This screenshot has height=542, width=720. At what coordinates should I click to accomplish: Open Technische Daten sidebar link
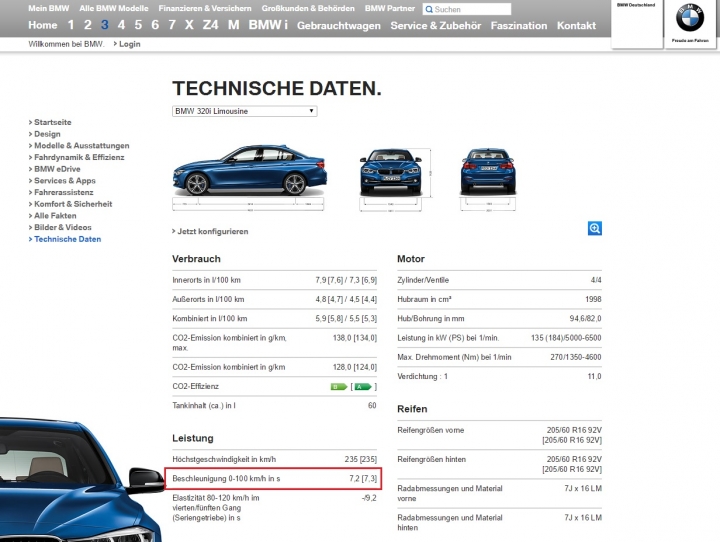(68, 239)
